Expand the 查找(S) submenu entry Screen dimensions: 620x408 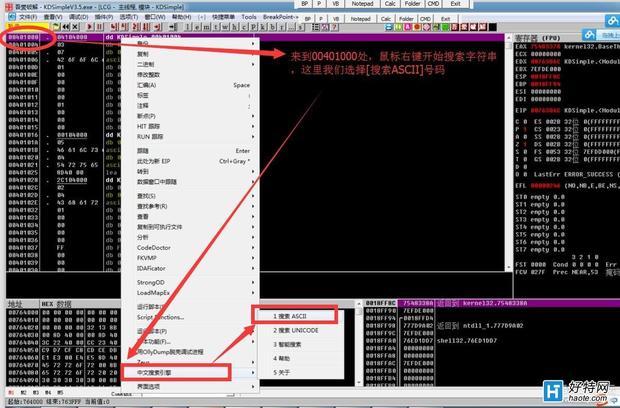coord(190,196)
